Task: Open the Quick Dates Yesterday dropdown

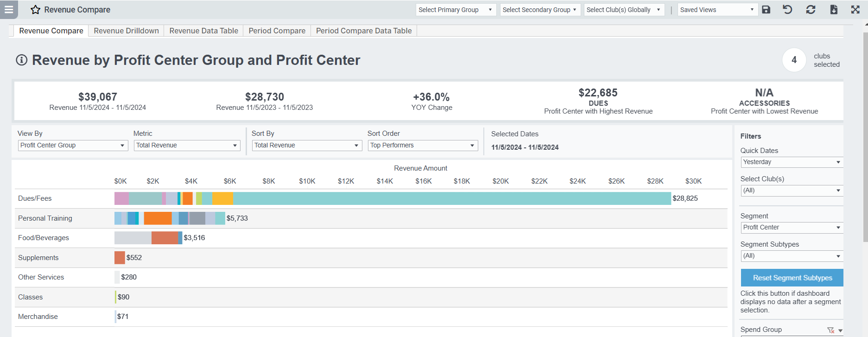Action: [x=792, y=162]
